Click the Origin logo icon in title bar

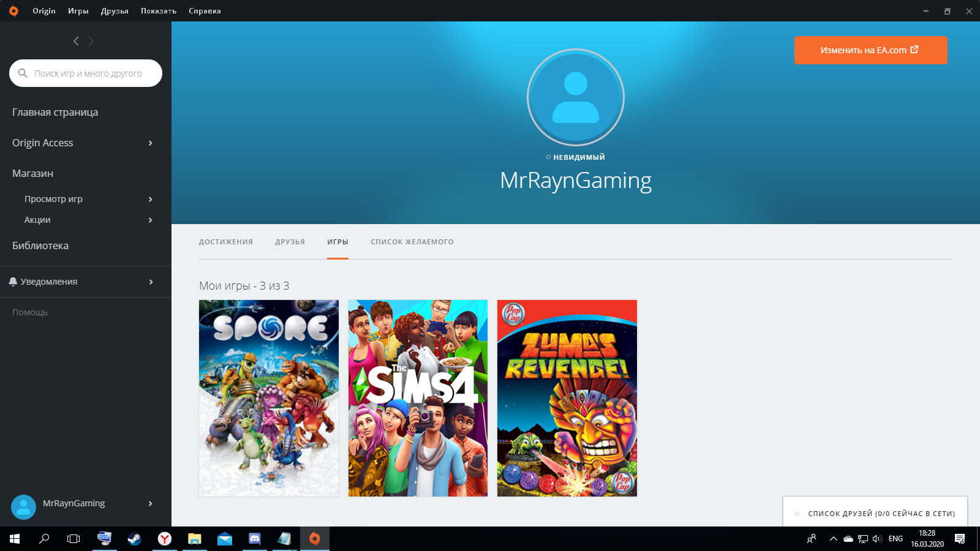(x=13, y=11)
